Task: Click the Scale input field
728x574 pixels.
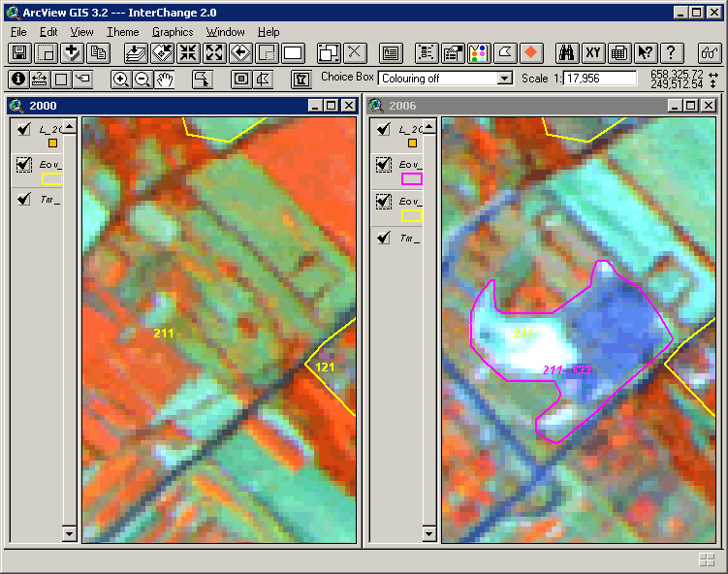Action: pos(599,79)
